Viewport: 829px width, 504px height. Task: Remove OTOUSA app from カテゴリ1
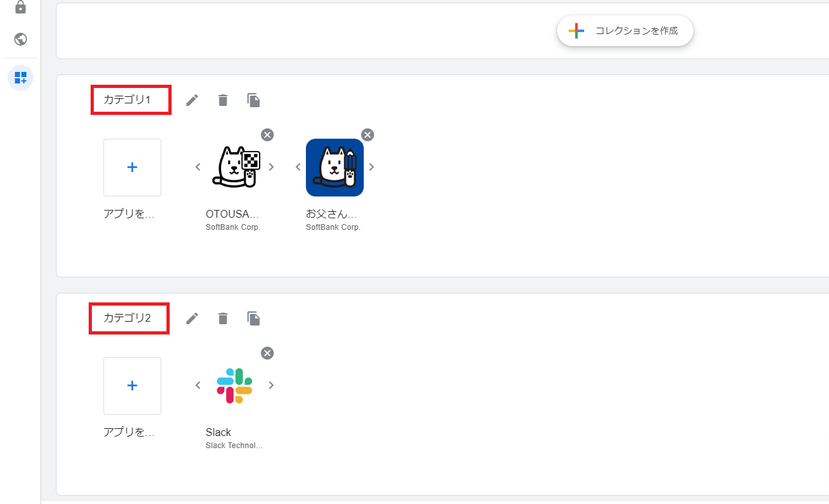267,134
